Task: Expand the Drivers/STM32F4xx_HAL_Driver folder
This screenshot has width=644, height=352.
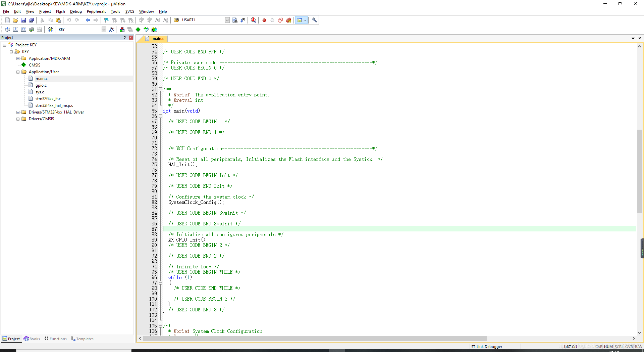Action: tap(18, 112)
